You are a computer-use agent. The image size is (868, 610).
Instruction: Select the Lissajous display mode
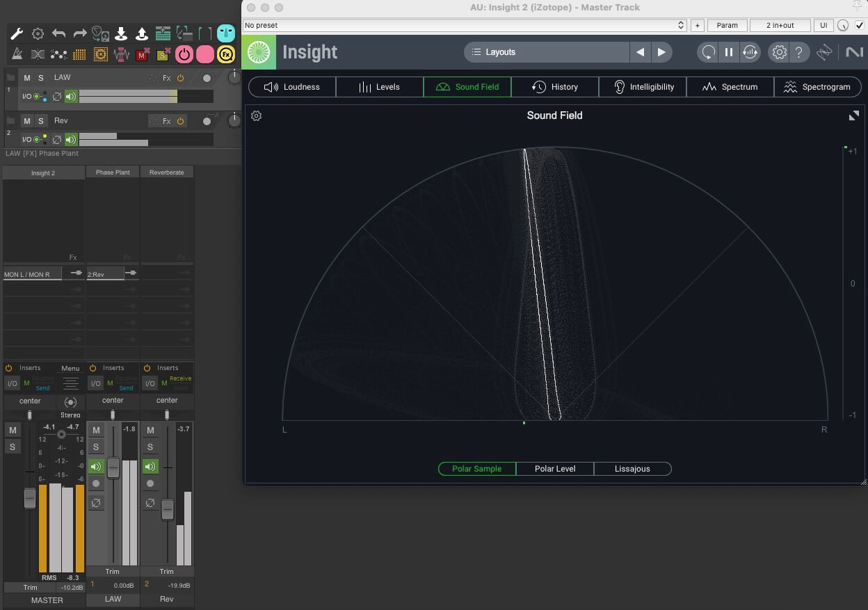[x=632, y=469]
